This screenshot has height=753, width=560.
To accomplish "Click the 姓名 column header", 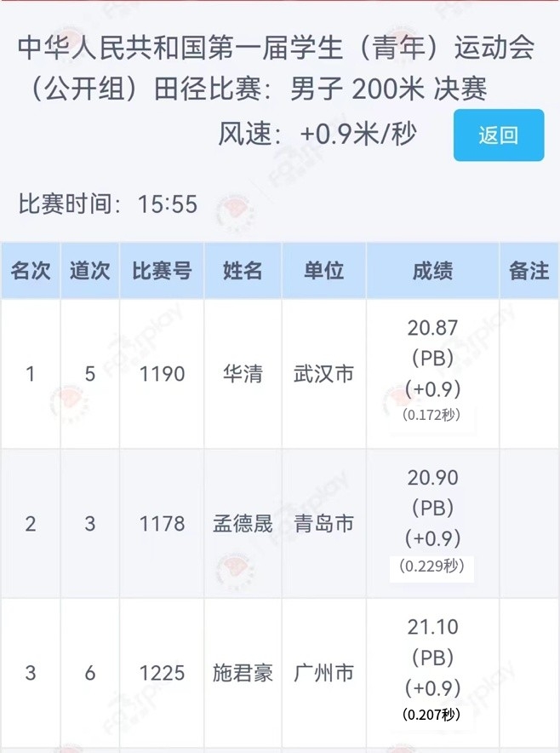I will point(243,270).
